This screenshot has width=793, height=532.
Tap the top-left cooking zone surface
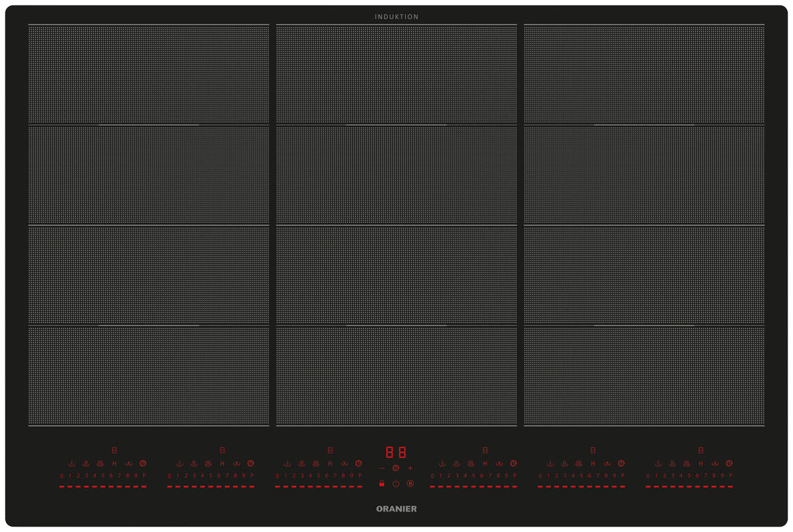[148, 74]
